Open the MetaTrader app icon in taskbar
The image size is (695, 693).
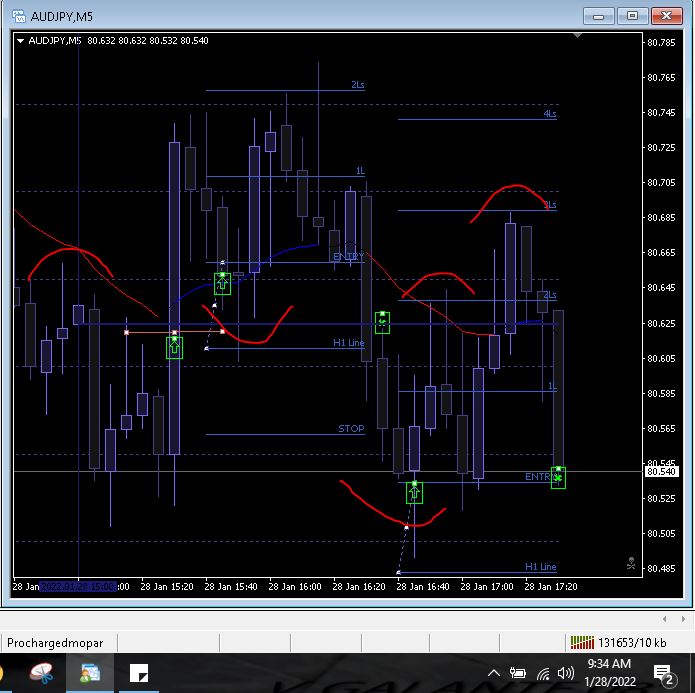click(90, 673)
